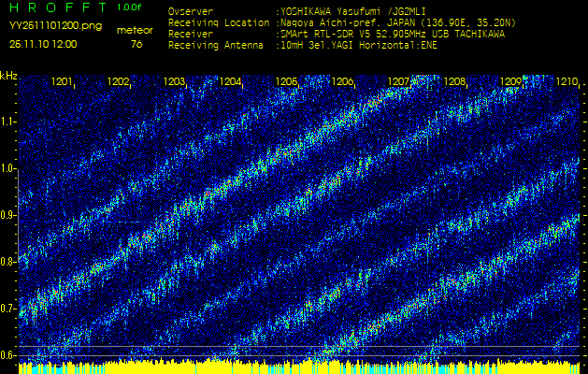Click the meteor count value 76
Viewport: 588px width, 374px height.
click(x=136, y=44)
